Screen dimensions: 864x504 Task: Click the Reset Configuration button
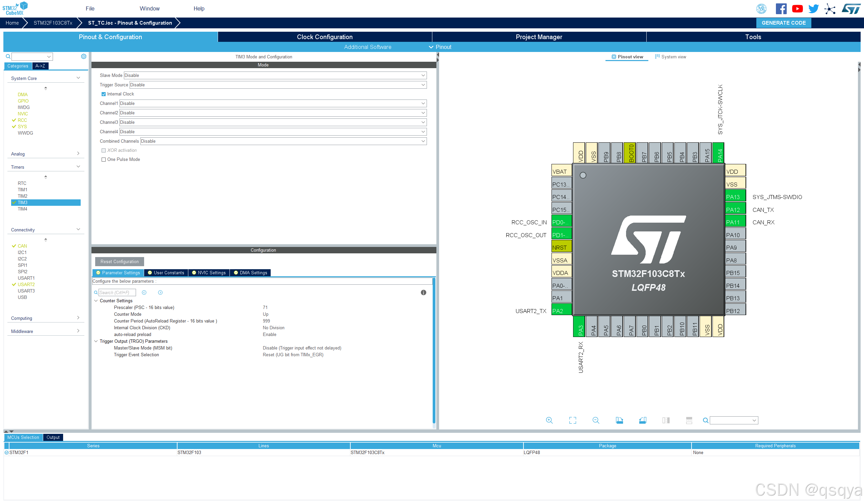point(119,261)
